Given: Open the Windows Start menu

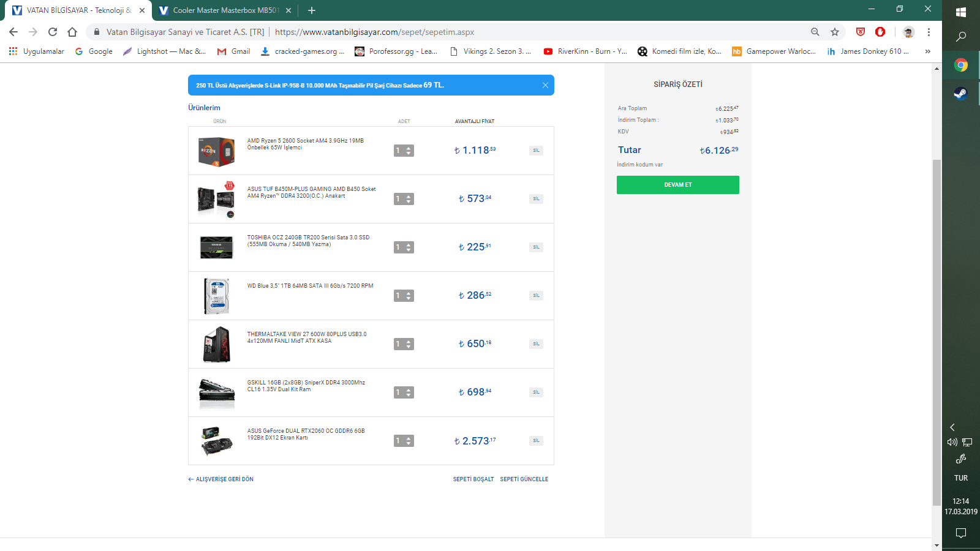Looking at the screenshot, I should pyautogui.click(x=961, y=12).
